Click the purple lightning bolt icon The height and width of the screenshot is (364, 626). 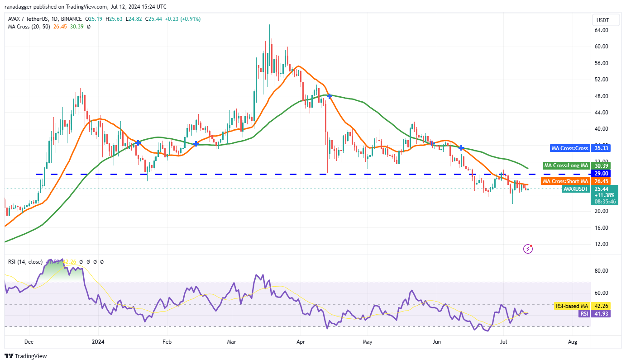[x=528, y=248]
